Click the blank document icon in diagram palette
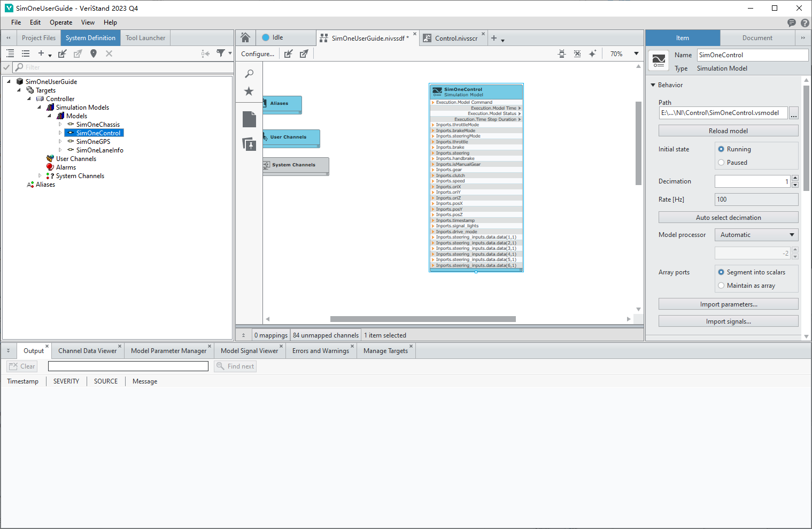 (x=249, y=119)
